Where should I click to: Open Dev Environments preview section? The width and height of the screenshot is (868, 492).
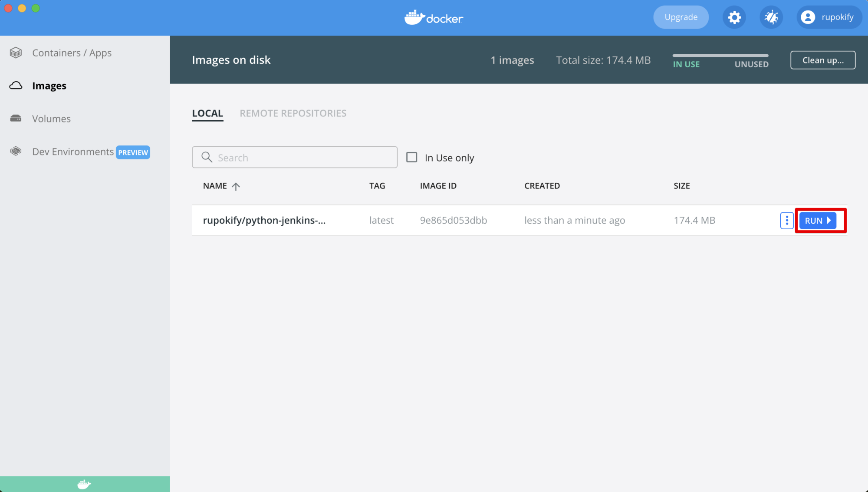pos(73,152)
